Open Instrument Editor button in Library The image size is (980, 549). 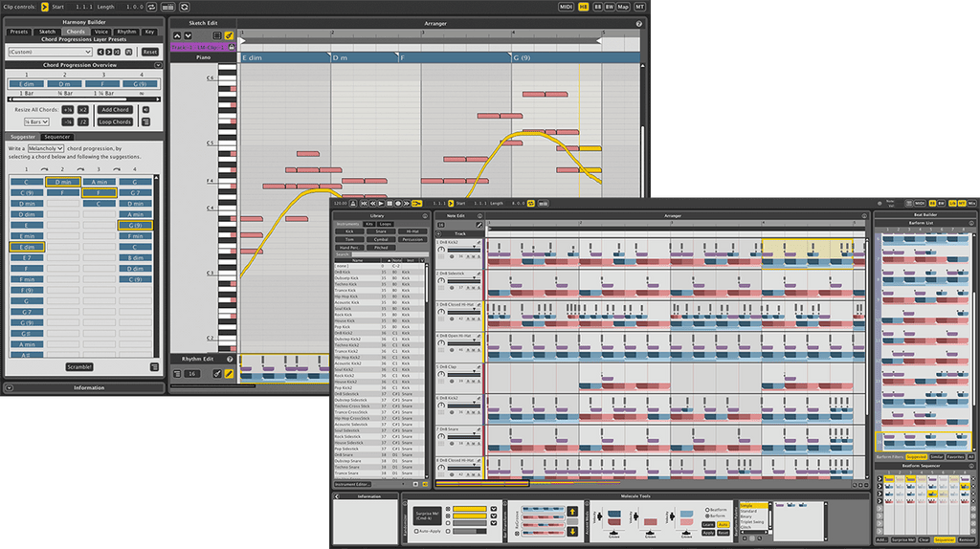352,484
